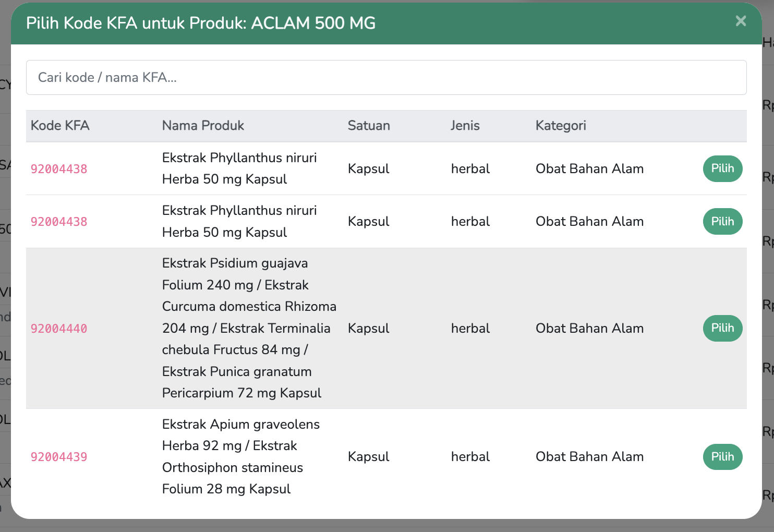Image resolution: width=774 pixels, height=532 pixels.
Task: Close the Pilih Kode KFA dialog
Action: tap(741, 21)
